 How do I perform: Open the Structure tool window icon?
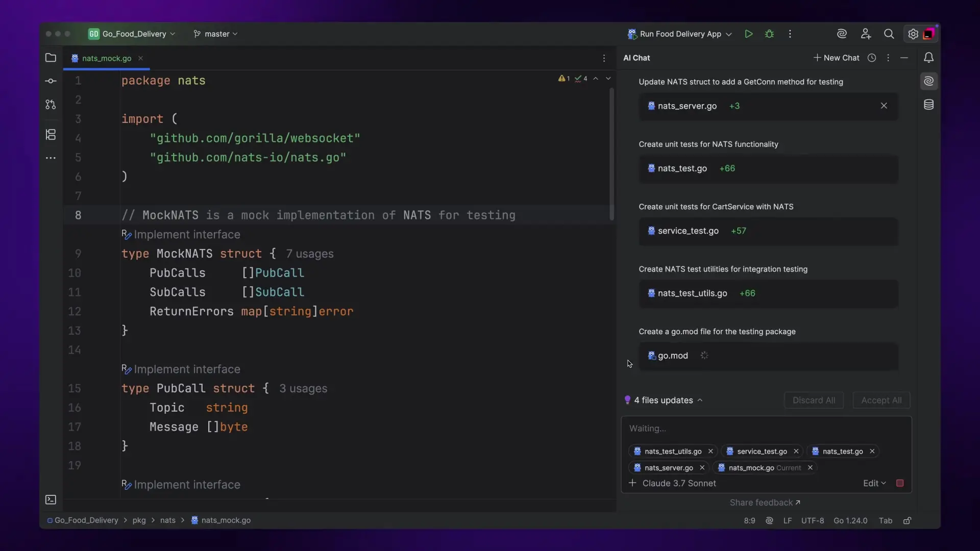click(x=51, y=135)
